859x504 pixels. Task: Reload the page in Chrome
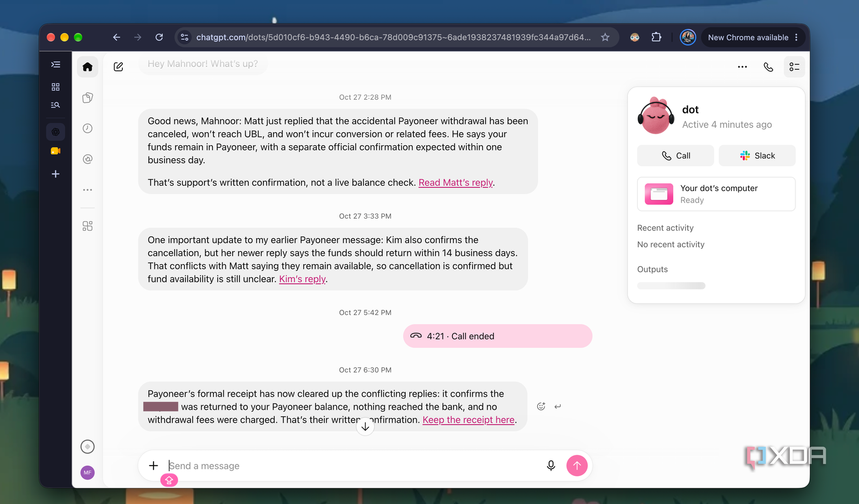(x=159, y=37)
